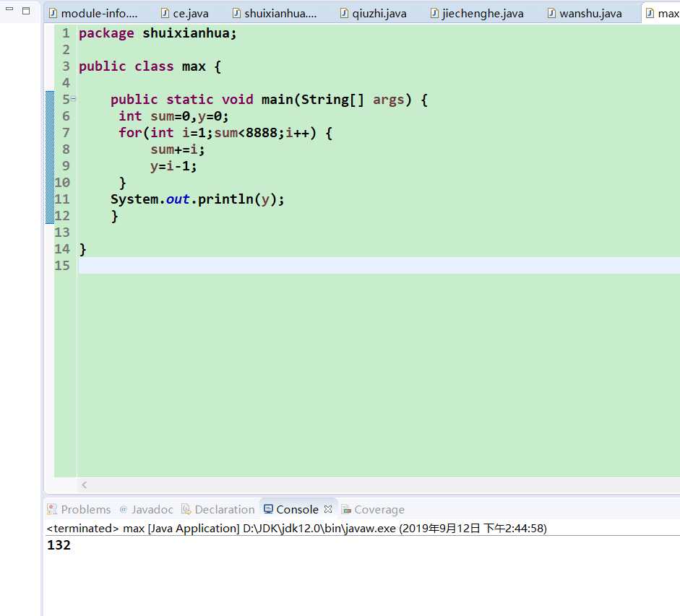Viewport: 680px width, 616px height.
Task: Click the editor horizontal scroll left arrow
Action: tap(84, 485)
